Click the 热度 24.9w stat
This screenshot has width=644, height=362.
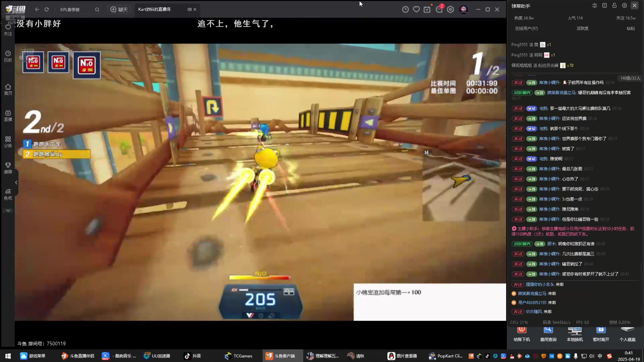tap(524, 18)
